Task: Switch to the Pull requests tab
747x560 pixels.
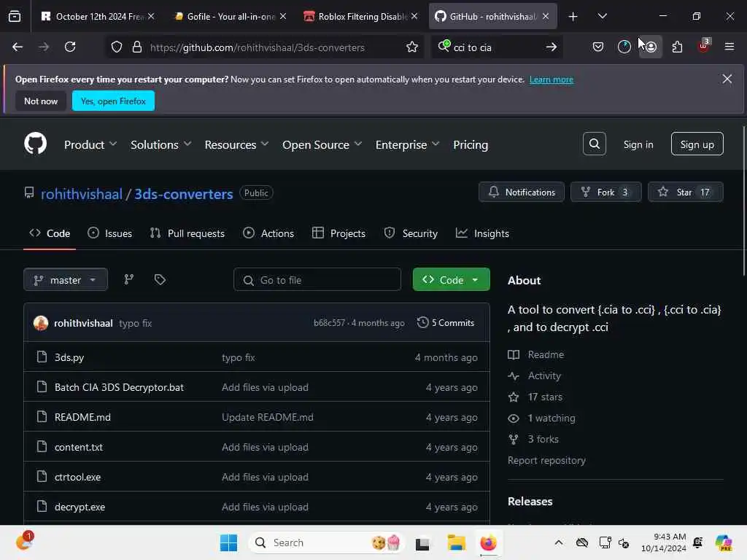Action: pos(187,233)
